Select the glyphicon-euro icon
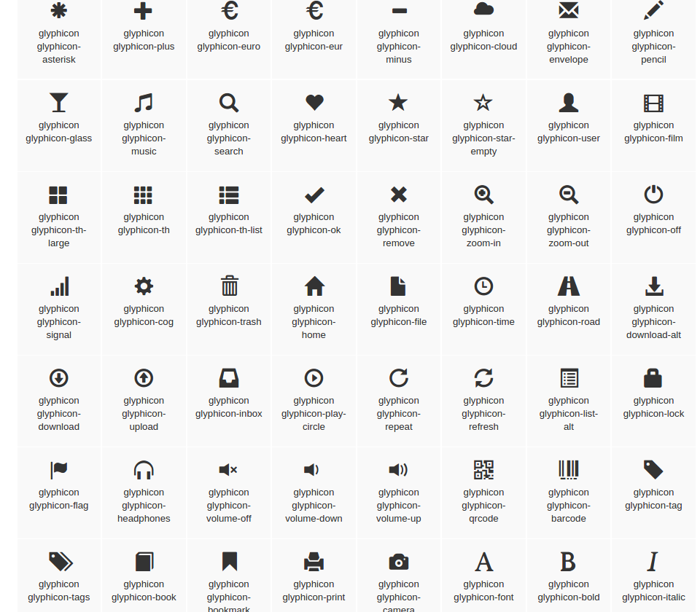This screenshot has height=612, width=700. (229, 10)
